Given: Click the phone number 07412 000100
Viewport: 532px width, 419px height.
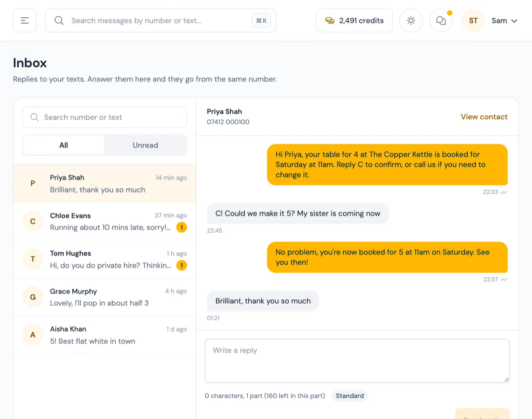Looking at the screenshot, I should pyautogui.click(x=228, y=122).
